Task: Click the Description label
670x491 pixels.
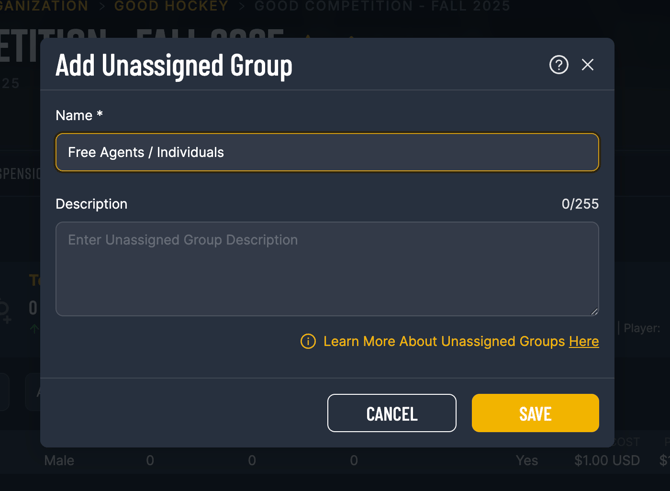Action: pos(91,204)
